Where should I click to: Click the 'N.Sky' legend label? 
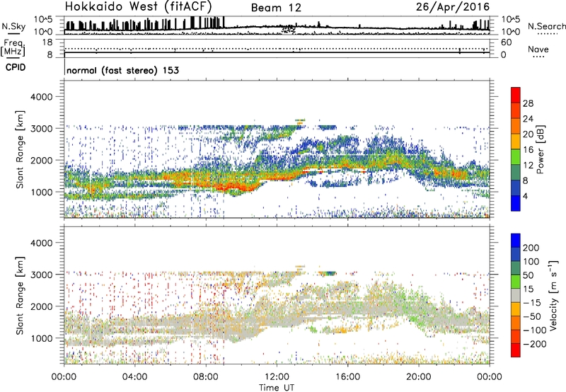coord(13,26)
